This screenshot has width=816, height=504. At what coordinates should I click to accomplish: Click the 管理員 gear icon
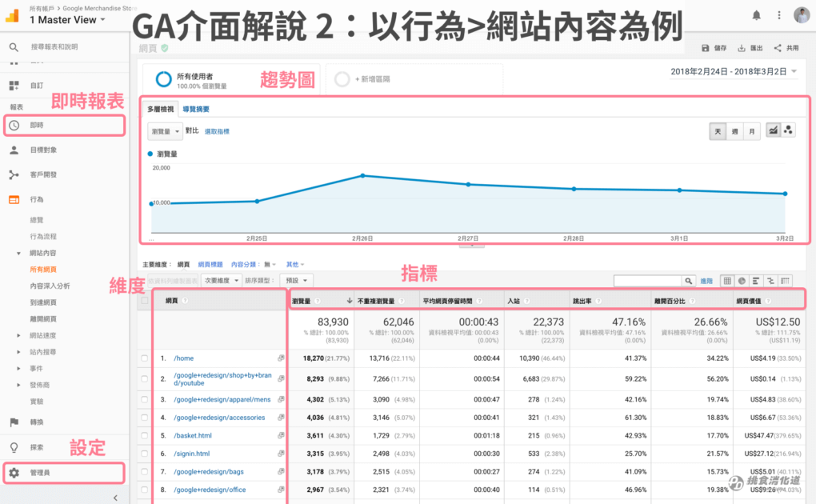(14, 473)
